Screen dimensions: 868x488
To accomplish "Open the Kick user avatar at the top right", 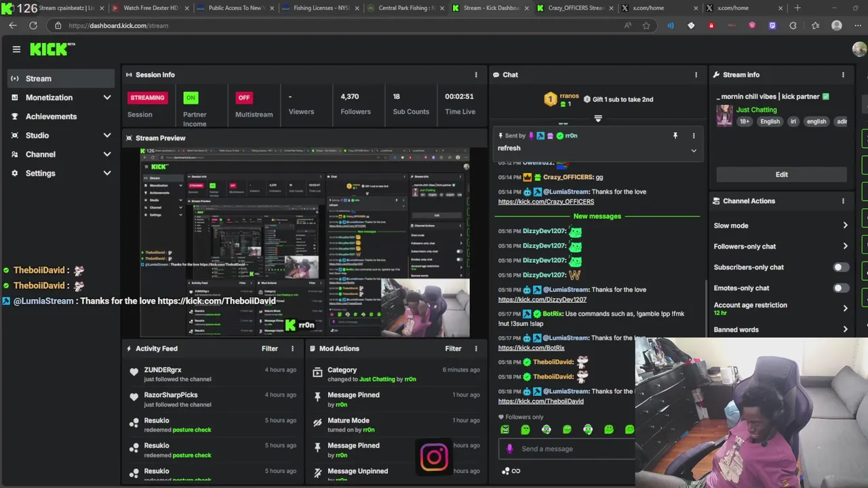I will (859, 49).
